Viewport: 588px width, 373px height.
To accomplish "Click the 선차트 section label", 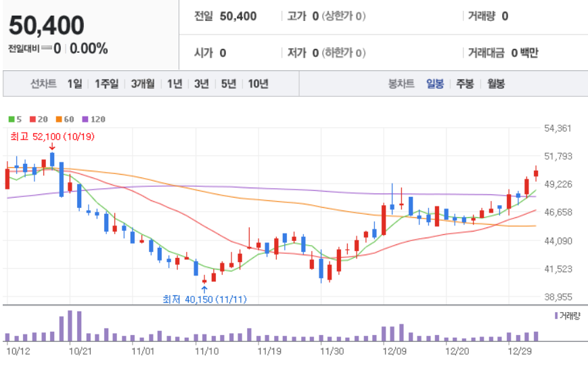I will pyautogui.click(x=43, y=84).
